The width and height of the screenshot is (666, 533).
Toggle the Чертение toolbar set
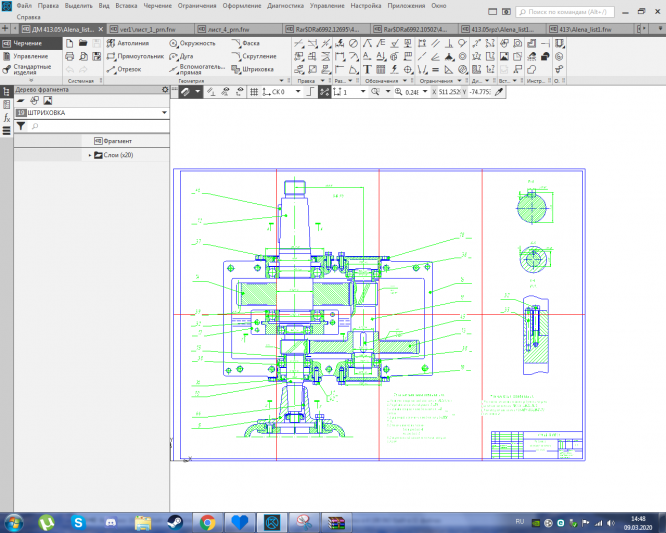tap(27, 44)
